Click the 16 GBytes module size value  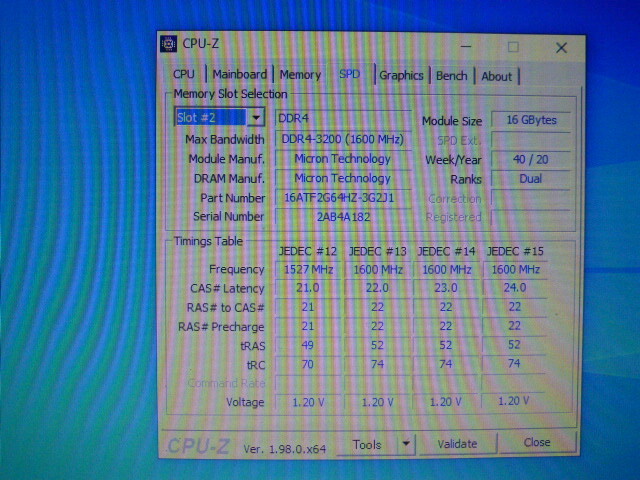click(531, 120)
